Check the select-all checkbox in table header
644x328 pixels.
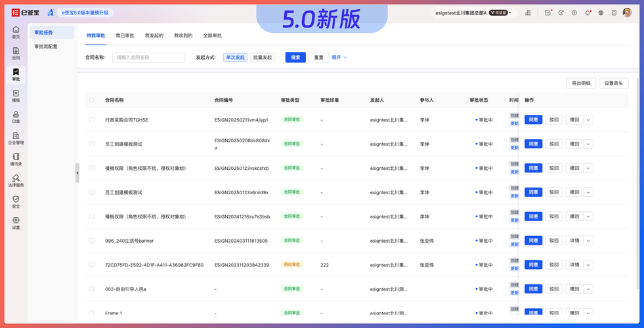[91, 100]
